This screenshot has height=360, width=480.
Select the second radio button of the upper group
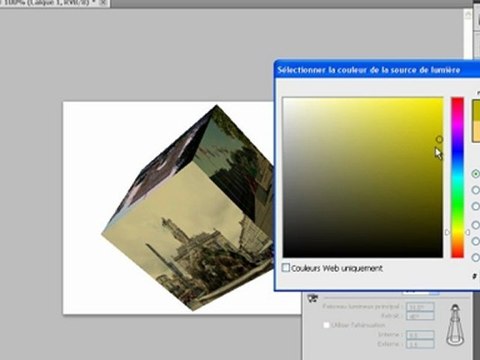click(x=476, y=190)
